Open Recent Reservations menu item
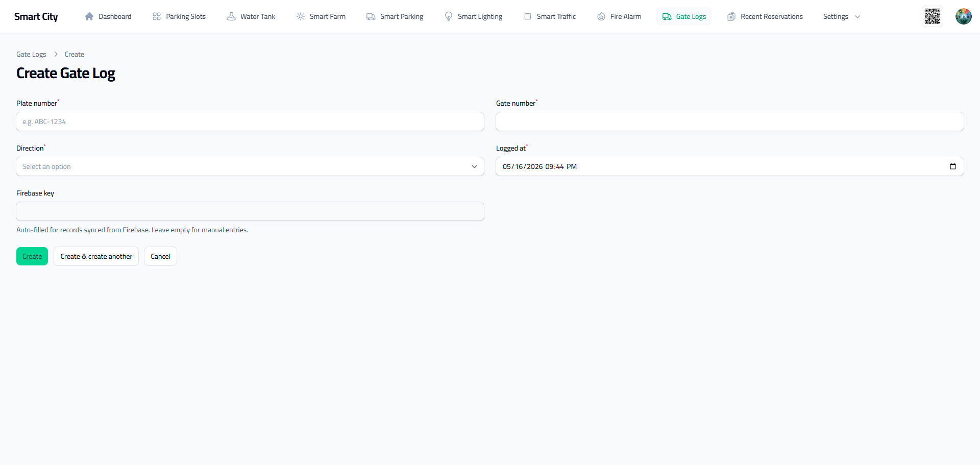This screenshot has width=980, height=465. tap(765, 16)
